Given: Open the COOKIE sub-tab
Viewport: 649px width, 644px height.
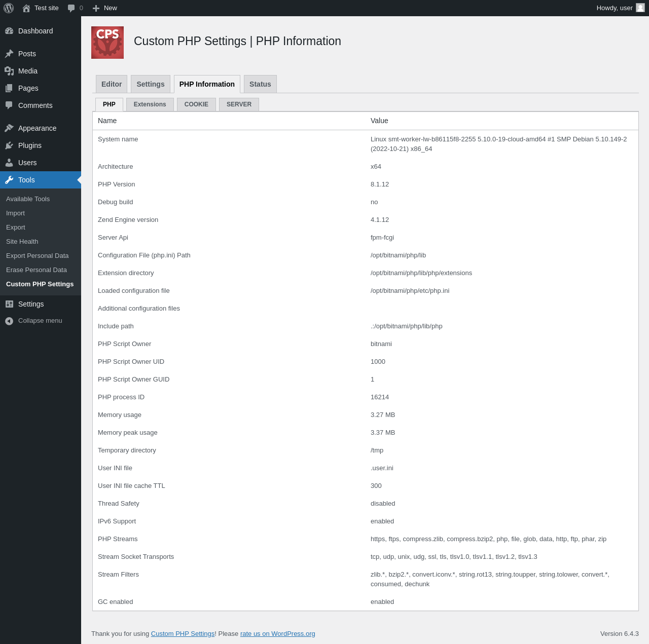Looking at the screenshot, I should (x=196, y=104).
